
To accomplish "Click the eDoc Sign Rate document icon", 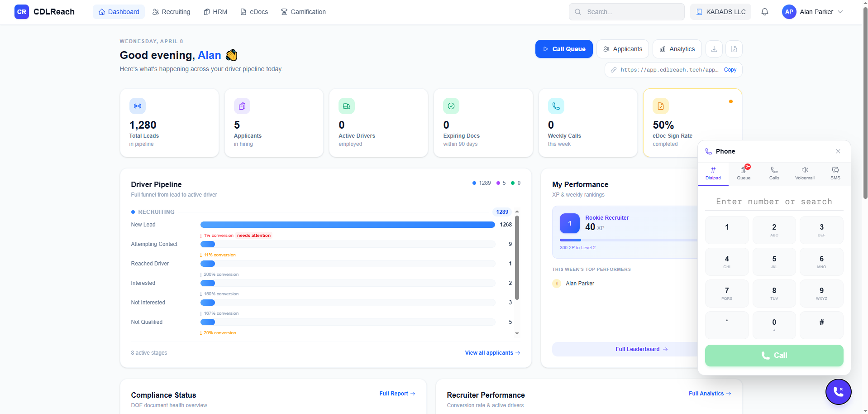I will click(x=661, y=106).
